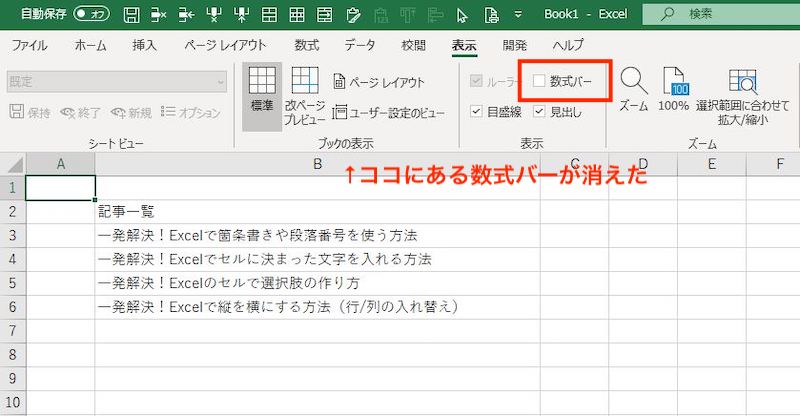Open the ファイル tab
Image resolution: width=800 pixels, height=416 pixels.
(30, 45)
